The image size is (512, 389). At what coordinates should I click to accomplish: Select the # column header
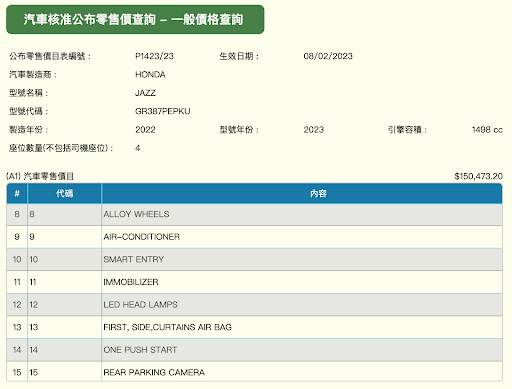pyautogui.click(x=17, y=193)
